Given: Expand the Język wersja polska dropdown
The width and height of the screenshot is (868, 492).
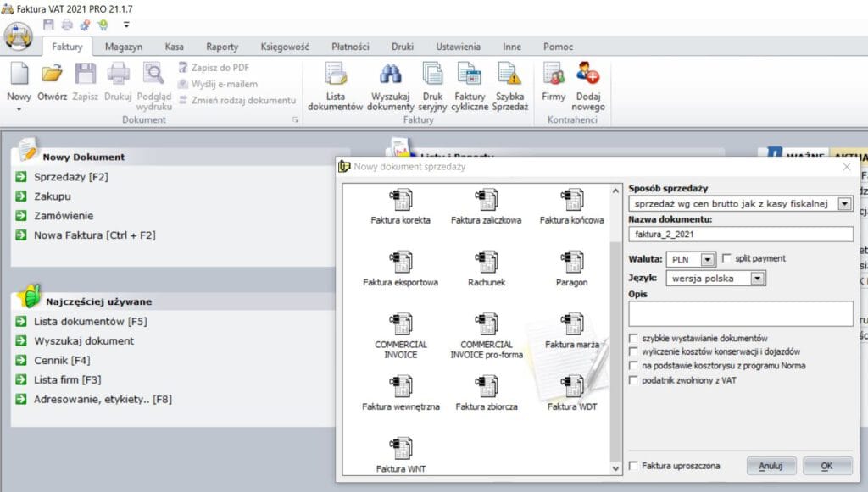Looking at the screenshot, I should tap(758, 278).
